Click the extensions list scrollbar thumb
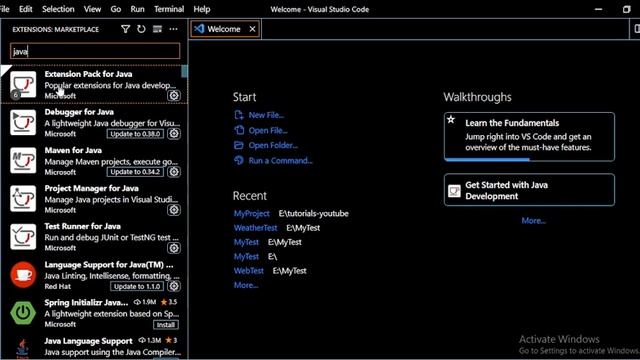Screen dimensions: 640x360 [184, 71]
